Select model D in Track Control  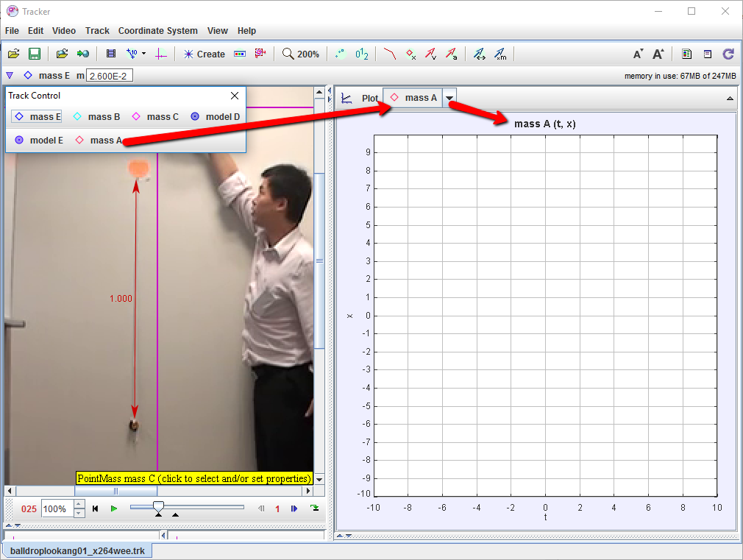point(215,117)
